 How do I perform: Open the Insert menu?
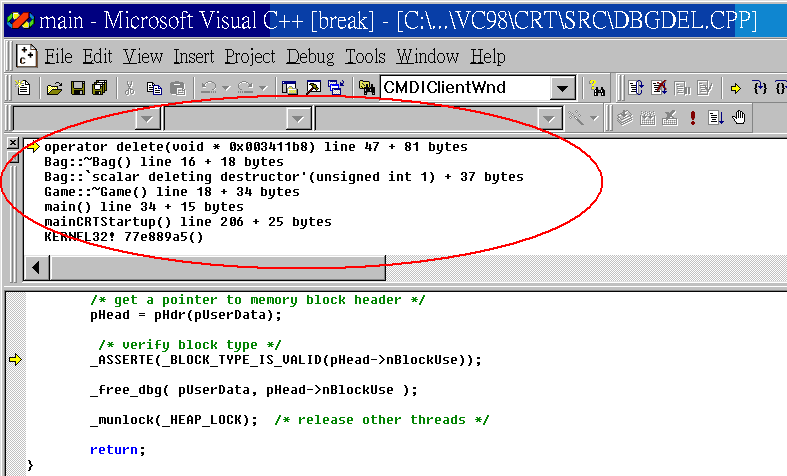tap(194, 56)
